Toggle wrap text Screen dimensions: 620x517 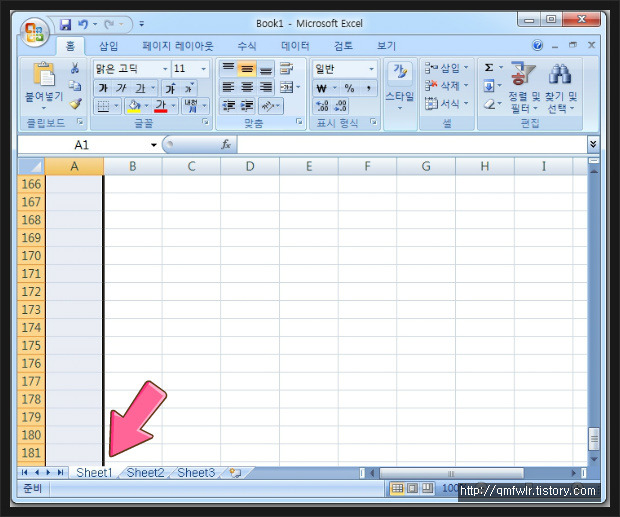(x=286, y=68)
